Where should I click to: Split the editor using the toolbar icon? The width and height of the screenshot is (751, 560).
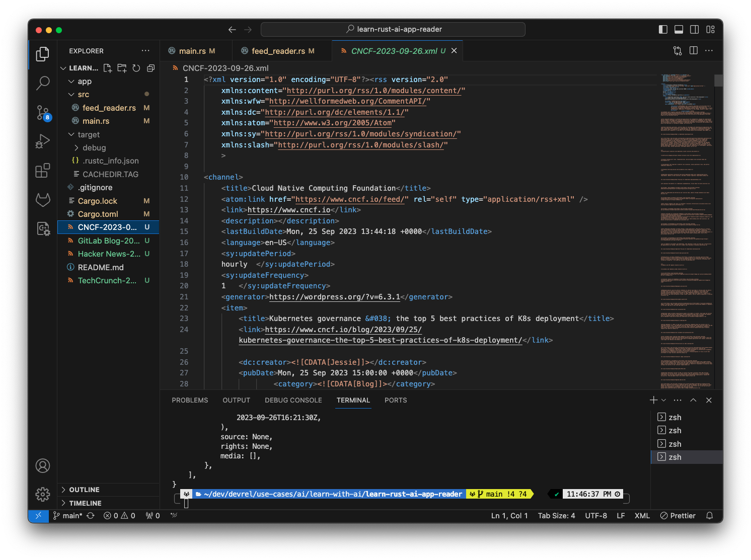tap(694, 50)
